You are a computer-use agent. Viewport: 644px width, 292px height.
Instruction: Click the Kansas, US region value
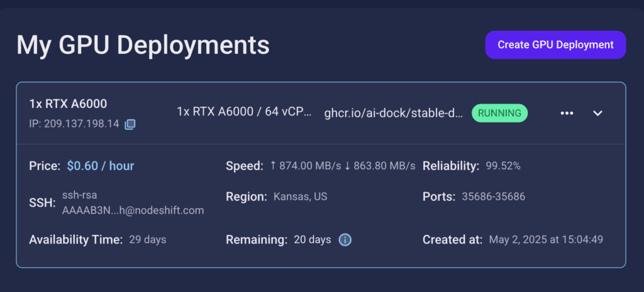click(300, 197)
